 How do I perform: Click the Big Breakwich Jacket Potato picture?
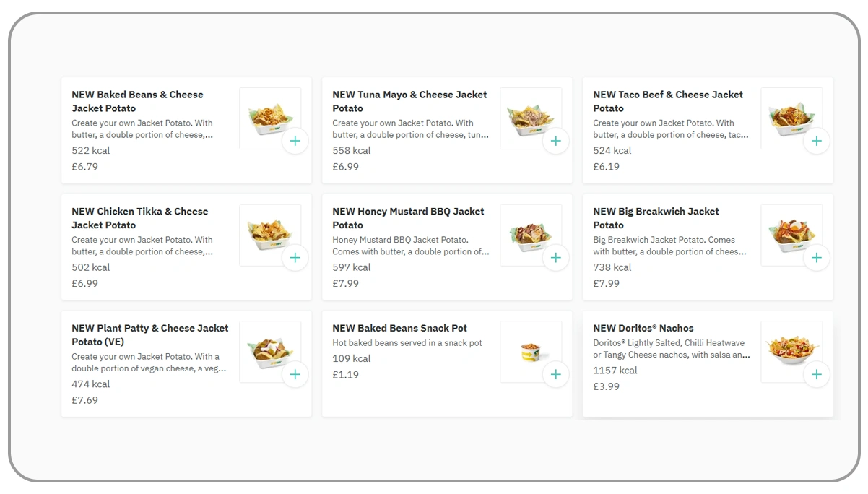[789, 233]
